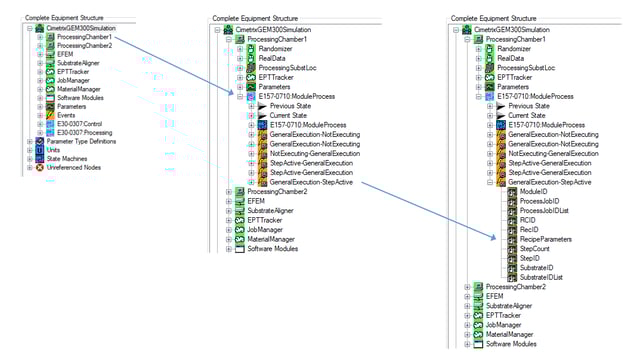Viewport: 640px width, 363px height.
Task: Click the Software Modules icon in middle tree
Action: 240,249
